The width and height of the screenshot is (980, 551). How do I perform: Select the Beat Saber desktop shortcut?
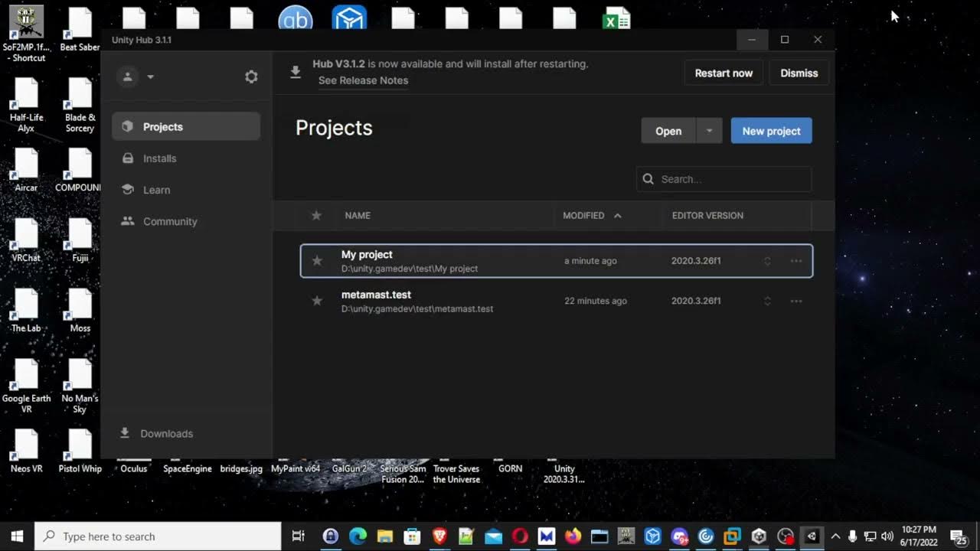pos(80,31)
